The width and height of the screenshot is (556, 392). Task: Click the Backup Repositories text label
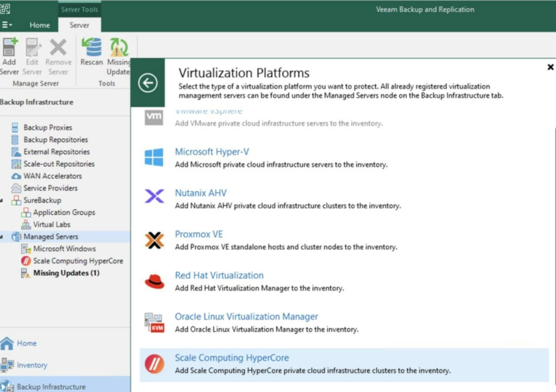pos(56,140)
